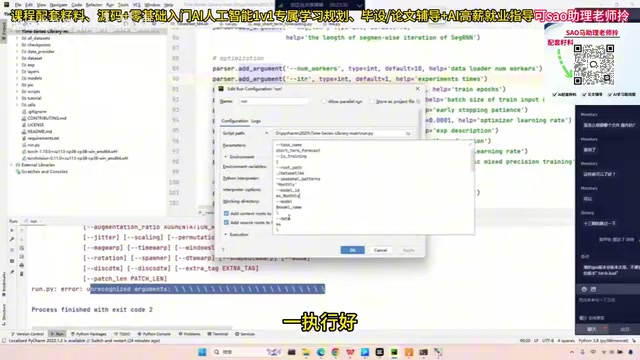Click browse folder icon in Script path field
Viewport: 640px width, 360px height.
coord(408,133)
